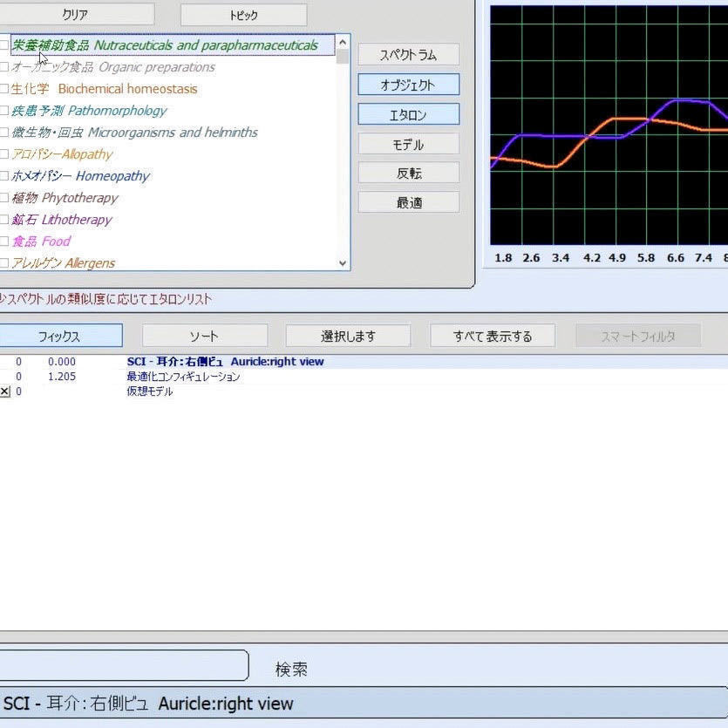
Task: Click the 選択します button
Action: tap(348, 336)
